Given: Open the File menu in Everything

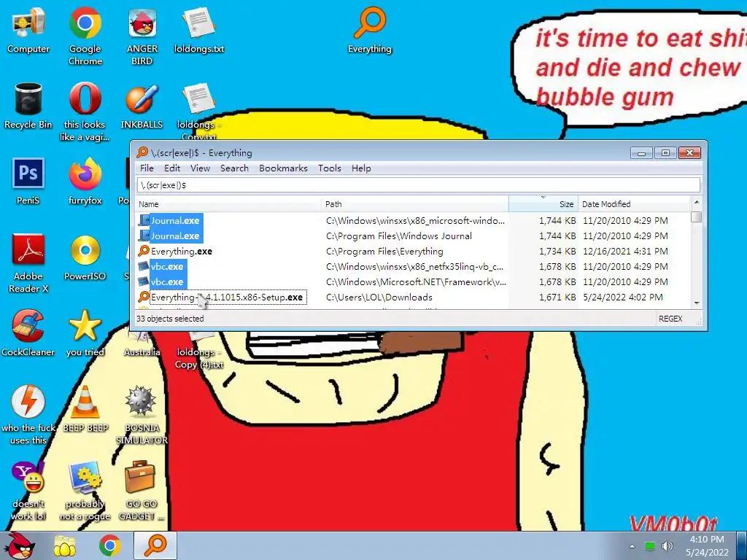Looking at the screenshot, I should point(147,168).
